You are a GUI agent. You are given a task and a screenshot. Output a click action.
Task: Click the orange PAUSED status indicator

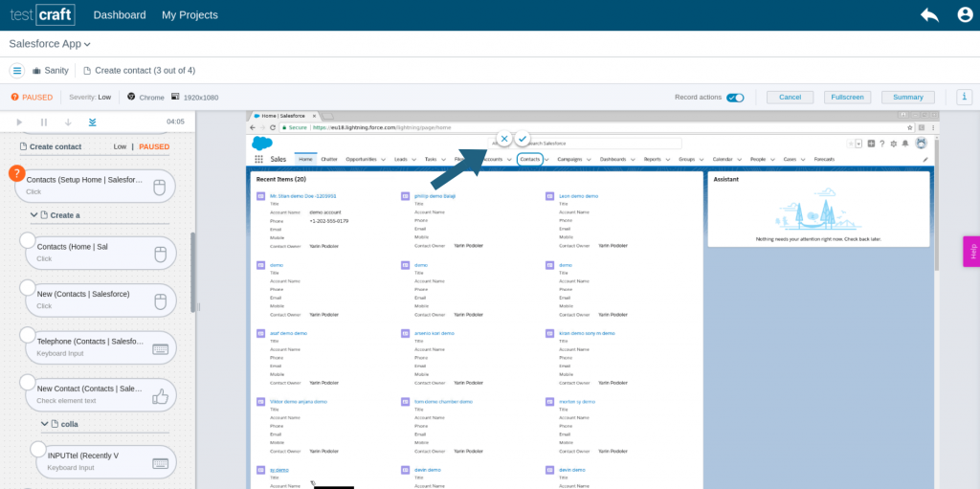[32, 97]
